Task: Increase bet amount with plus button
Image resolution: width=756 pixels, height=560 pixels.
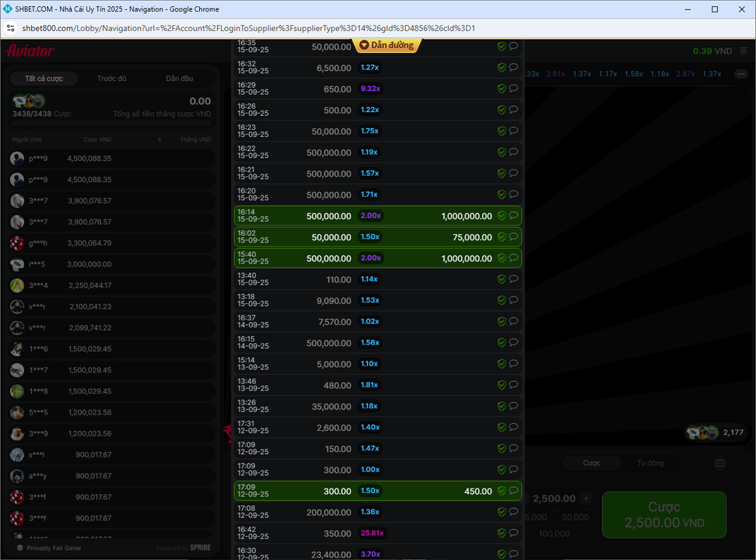Action: click(x=586, y=499)
